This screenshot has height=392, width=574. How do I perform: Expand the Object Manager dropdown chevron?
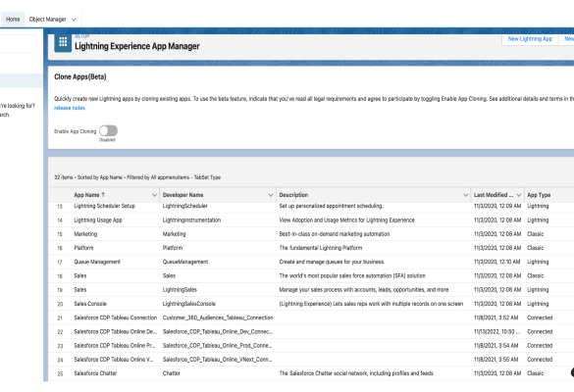[x=74, y=20]
